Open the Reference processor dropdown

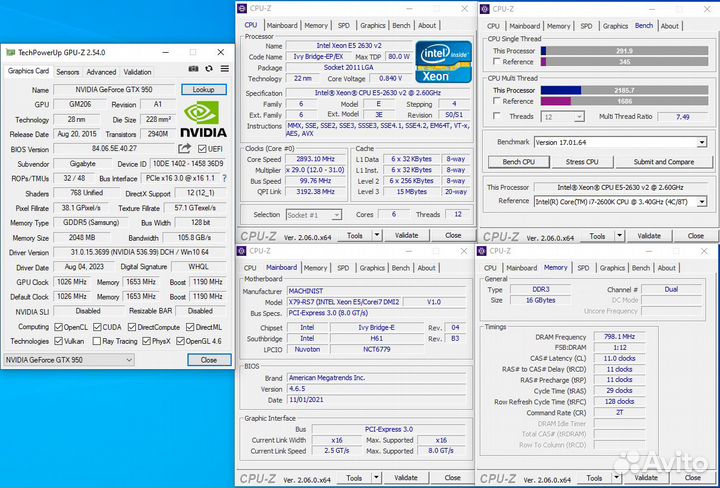point(620,202)
